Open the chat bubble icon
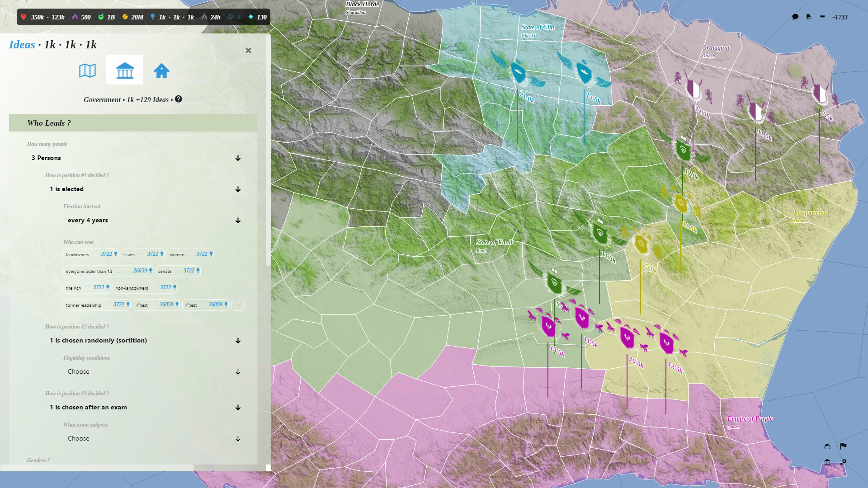This screenshot has width=868, height=488. pos(795,17)
